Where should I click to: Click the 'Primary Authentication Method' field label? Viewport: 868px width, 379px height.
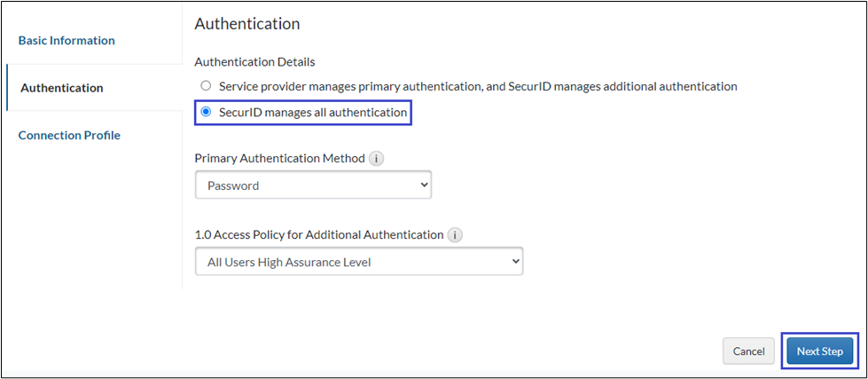[279, 159]
